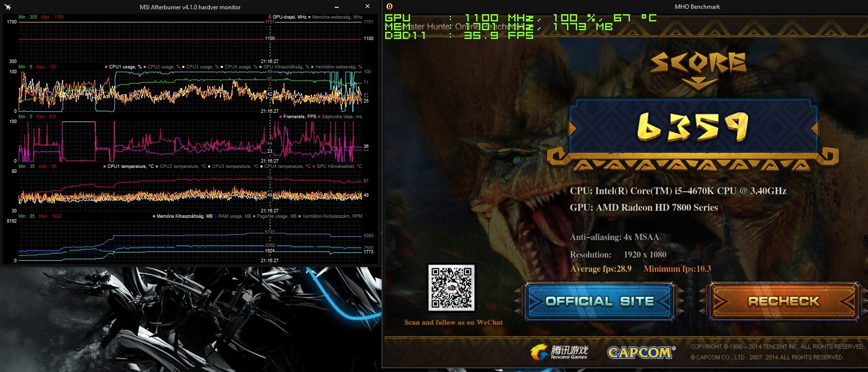The height and width of the screenshot is (372, 868).
Task: Select the Framerate, FPS legend entry
Action: click(x=298, y=117)
